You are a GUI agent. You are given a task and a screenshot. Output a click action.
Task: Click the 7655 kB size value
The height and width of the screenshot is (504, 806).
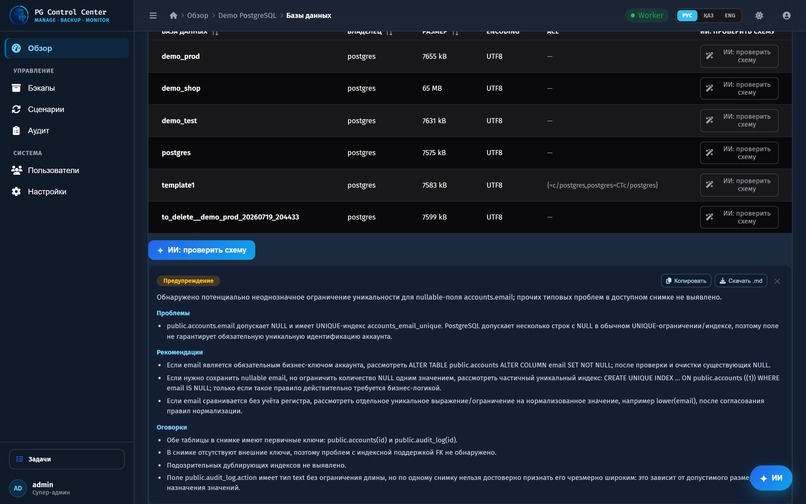click(434, 56)
